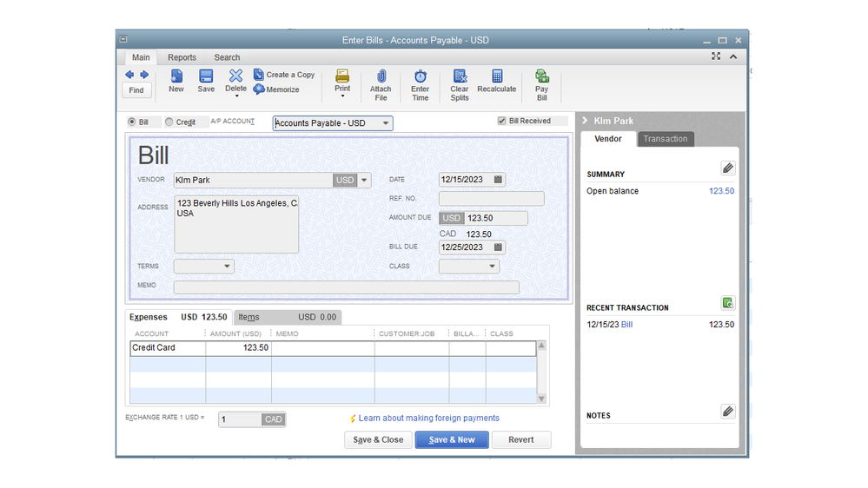Click the Pay Bill icon
This screenshot has height=488, width=868.
(541, 77)
